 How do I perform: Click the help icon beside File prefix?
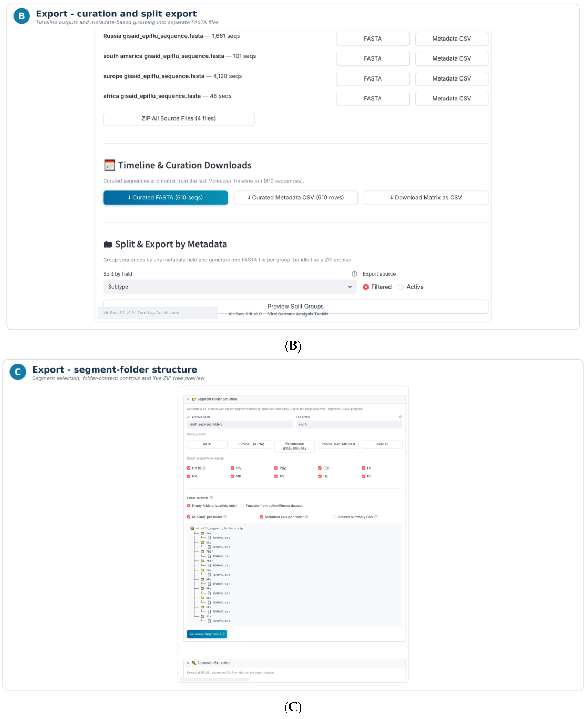(400, 417)
